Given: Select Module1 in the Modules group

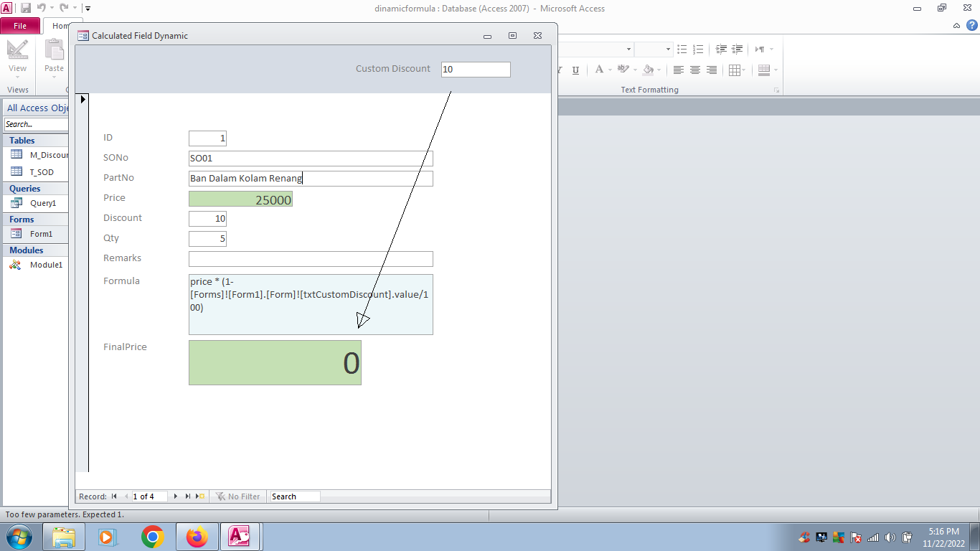Looking at the screenshot, I should pos(36,265).
